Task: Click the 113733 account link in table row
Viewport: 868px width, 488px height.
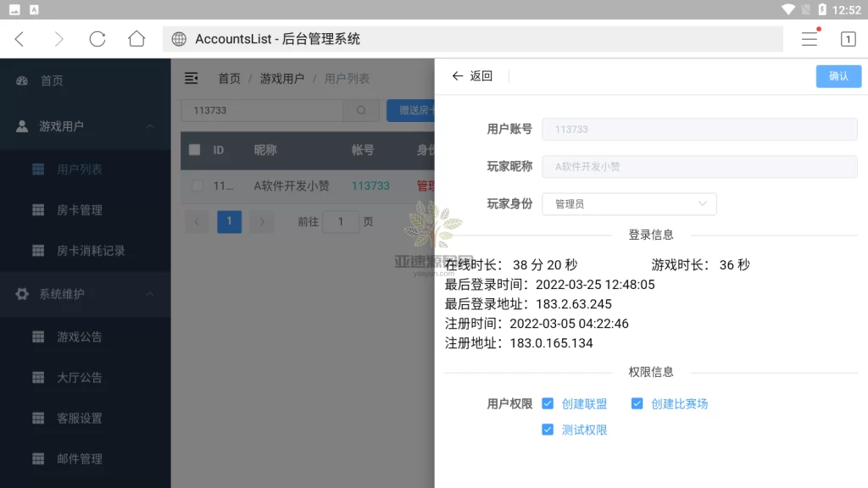Action: pyautogui.click(x=370, y=185)
